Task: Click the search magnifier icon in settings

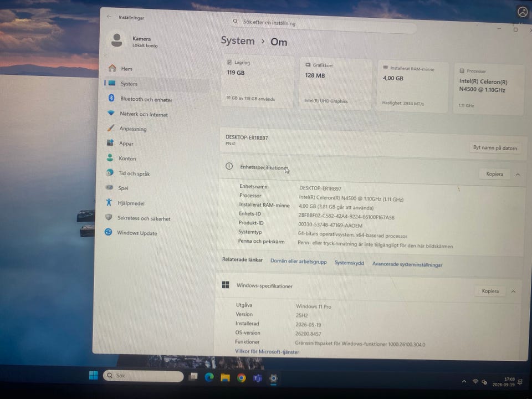Action: (235, 22)
